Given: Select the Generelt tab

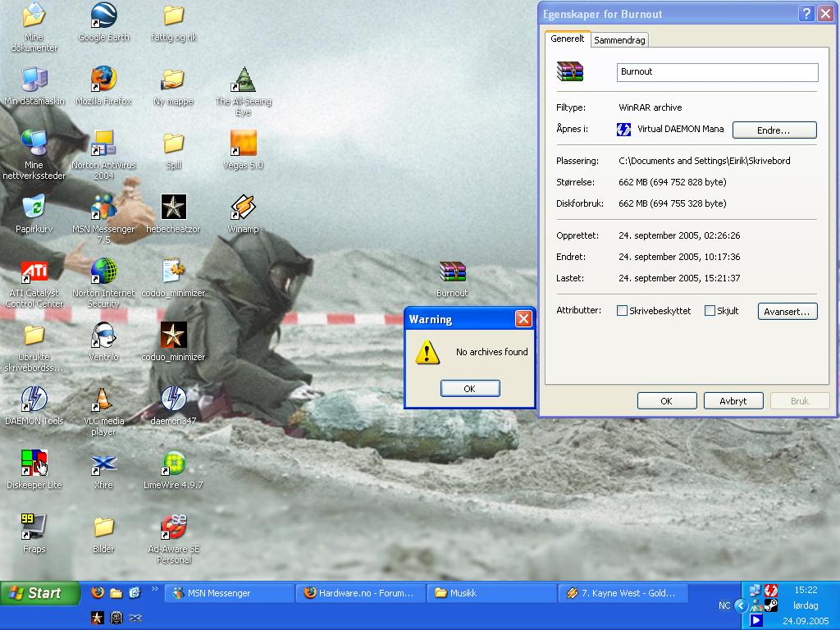Looking at the screenshot, I should [x=568, y=39].
